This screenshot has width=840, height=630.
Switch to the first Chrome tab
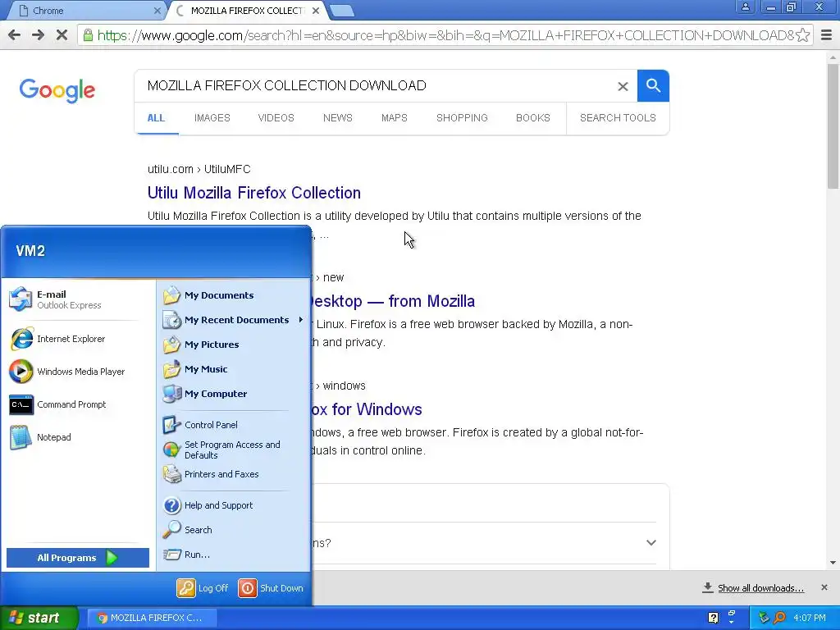point(85,11)
